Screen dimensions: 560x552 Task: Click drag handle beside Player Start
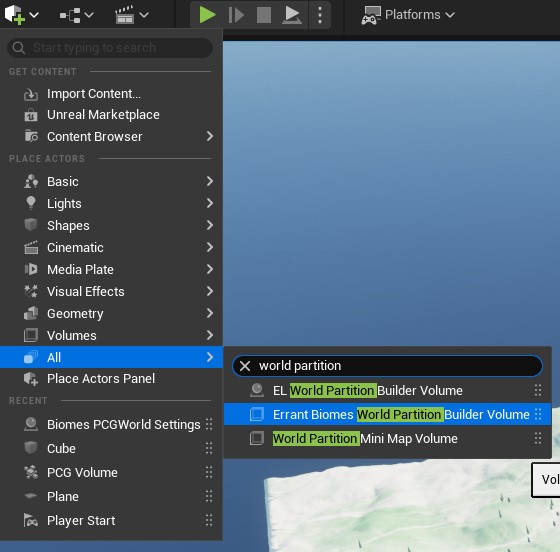[209, 521]
